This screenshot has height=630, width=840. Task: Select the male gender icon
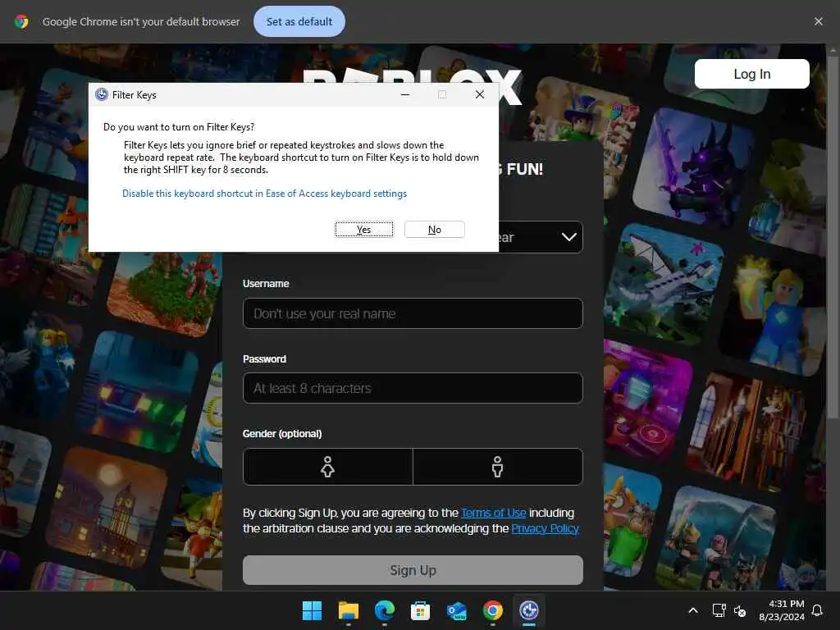pyautogui.click(x=498, y=467)
